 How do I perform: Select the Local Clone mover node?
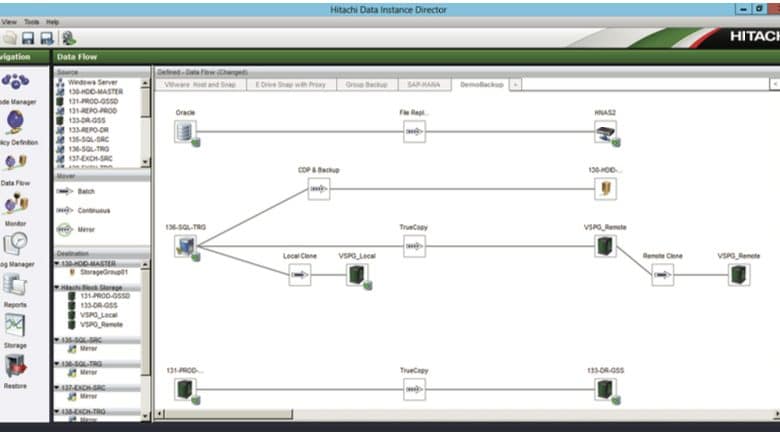tap(299, 275)
